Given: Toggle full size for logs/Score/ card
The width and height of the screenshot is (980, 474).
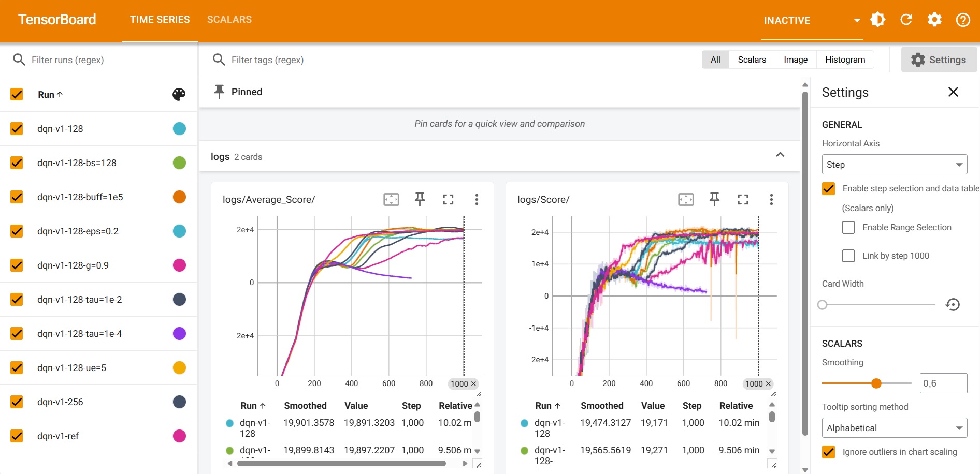Looking at the screenshot, I should (x=743, y=199).
